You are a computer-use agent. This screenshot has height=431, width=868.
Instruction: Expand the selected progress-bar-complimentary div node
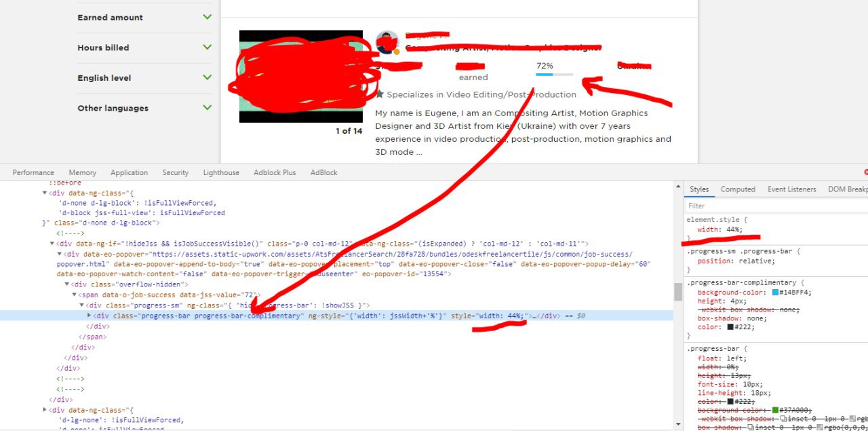point(90,316)
